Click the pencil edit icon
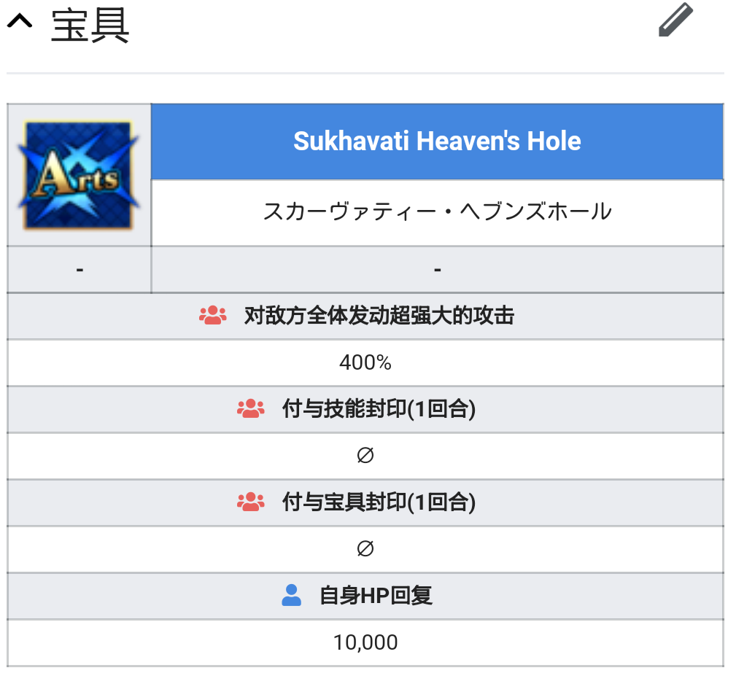The width and height of the screenshot is (736, 700). point(675,20)
